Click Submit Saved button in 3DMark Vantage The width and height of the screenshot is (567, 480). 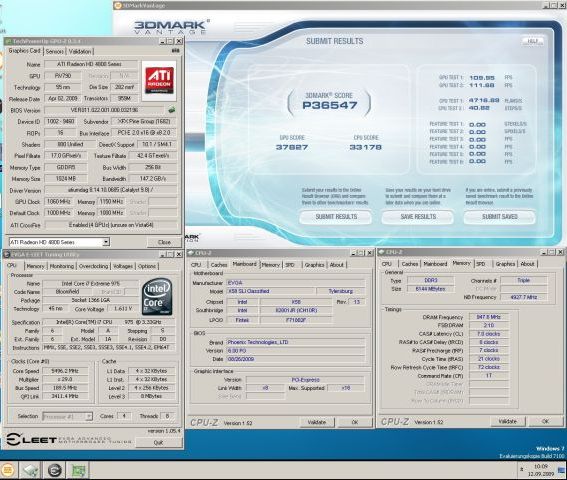coord(500,217)
